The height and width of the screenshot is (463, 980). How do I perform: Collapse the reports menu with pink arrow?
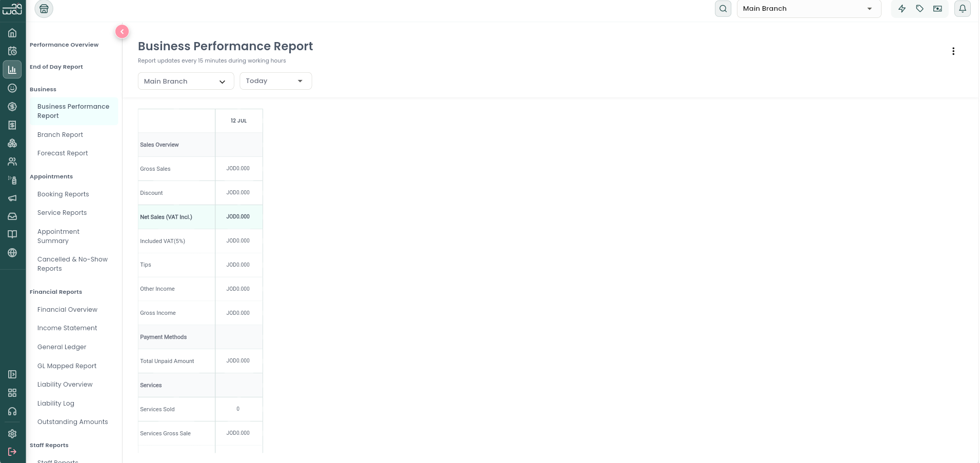point(122,32)
